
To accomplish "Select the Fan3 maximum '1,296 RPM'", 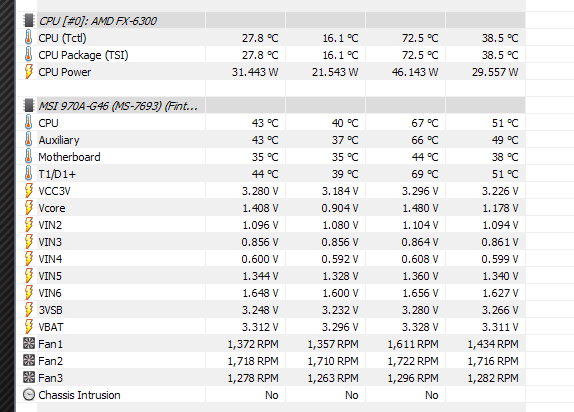I will point(413,378).
